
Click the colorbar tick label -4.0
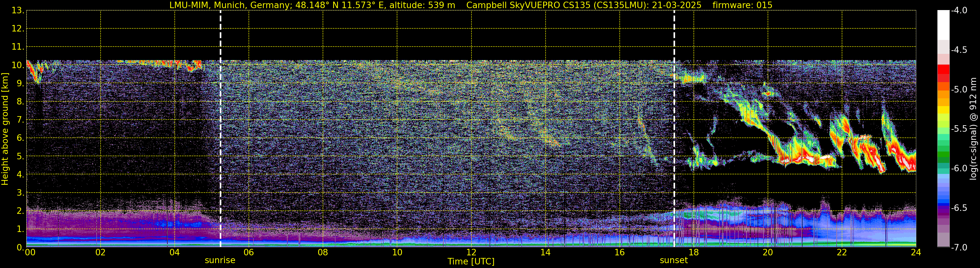click(959, 10)
